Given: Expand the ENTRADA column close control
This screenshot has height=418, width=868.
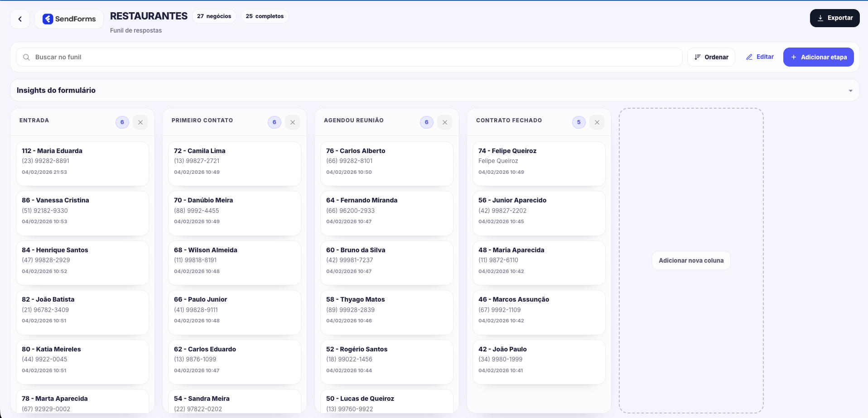Looking at the screenshot, I should click(x=140, y=122).
